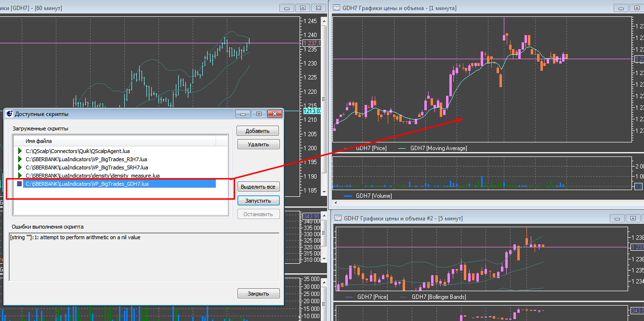Maximize the 60 минут chart window
The width and height of the screenshot is (644, 321).
coord(303,8)
